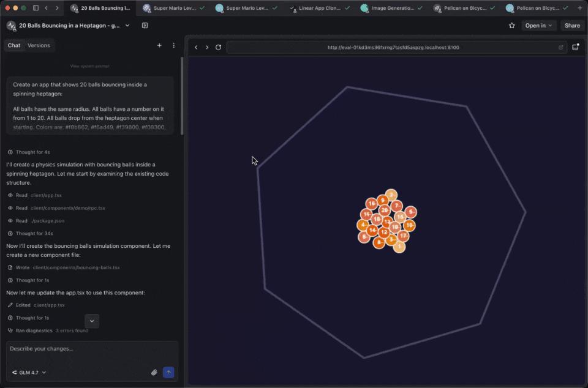Go forward in the preview browser
Viewport: 588px width, 388px height.
(207, 47)
